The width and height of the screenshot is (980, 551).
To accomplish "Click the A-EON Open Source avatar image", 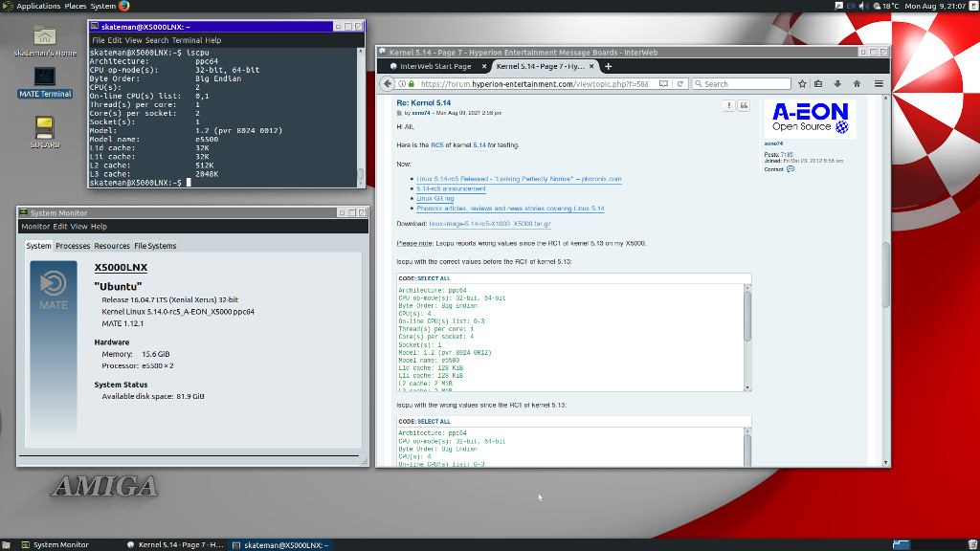I will pyautogui.click(x=810, y=118).
